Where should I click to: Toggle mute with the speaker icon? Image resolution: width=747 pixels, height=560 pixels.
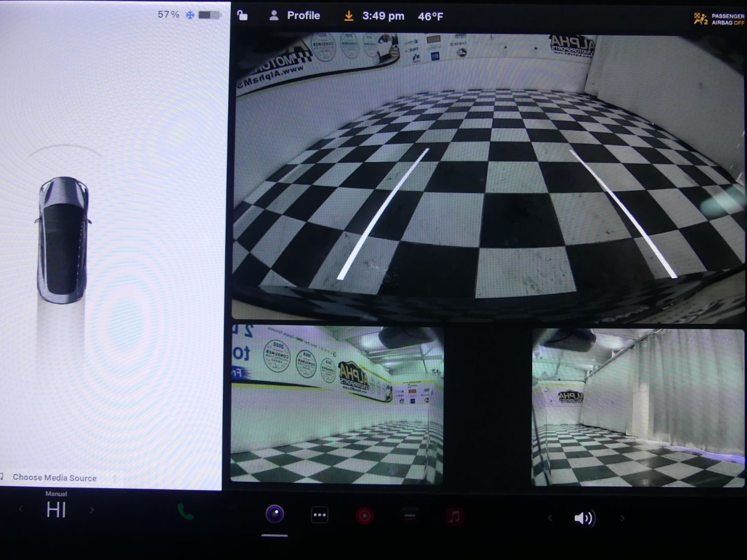[x=585, y=517]
